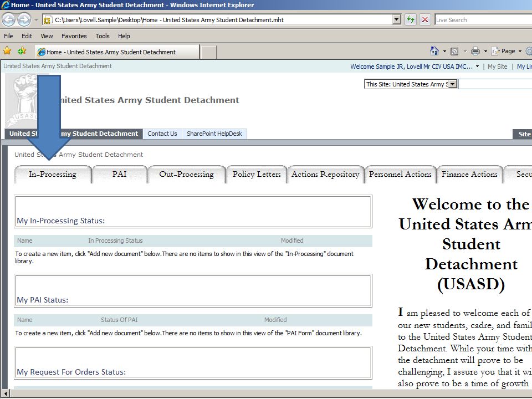Open the recent pages dropdown arrow

point(36,20)
